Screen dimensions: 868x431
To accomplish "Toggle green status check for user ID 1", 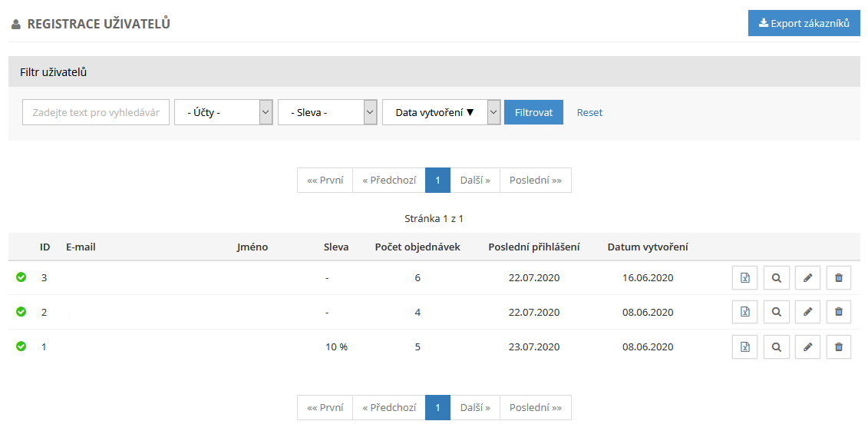I will (x=21, y=346).
